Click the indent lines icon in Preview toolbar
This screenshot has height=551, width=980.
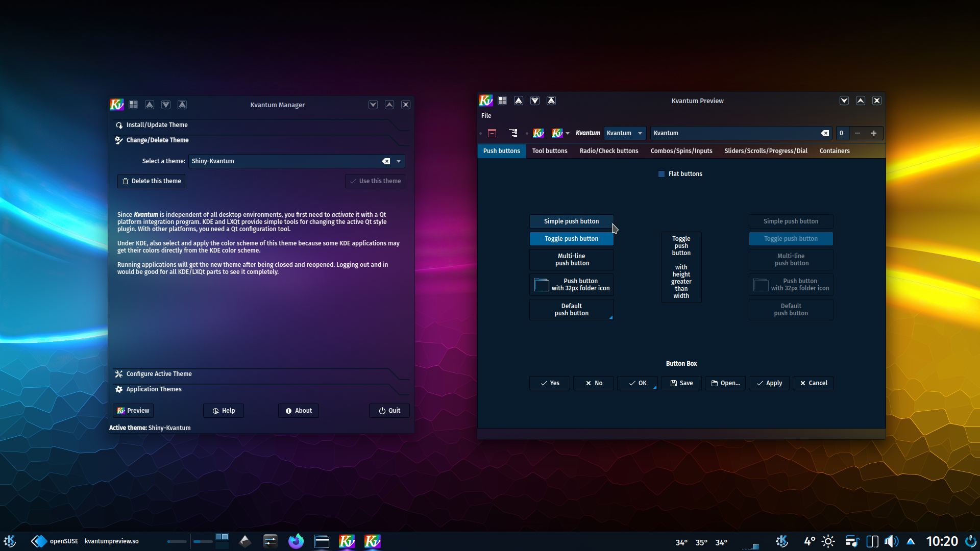[513, 133]
